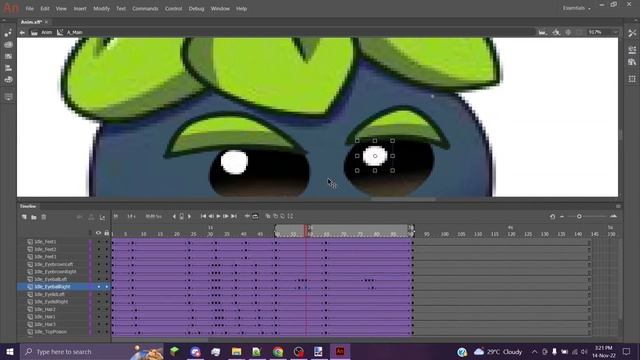The height and width of the screenshot is (360, 640).
Task: Click the A_Main symbol icon in edit bar
Action: point(60,32)
